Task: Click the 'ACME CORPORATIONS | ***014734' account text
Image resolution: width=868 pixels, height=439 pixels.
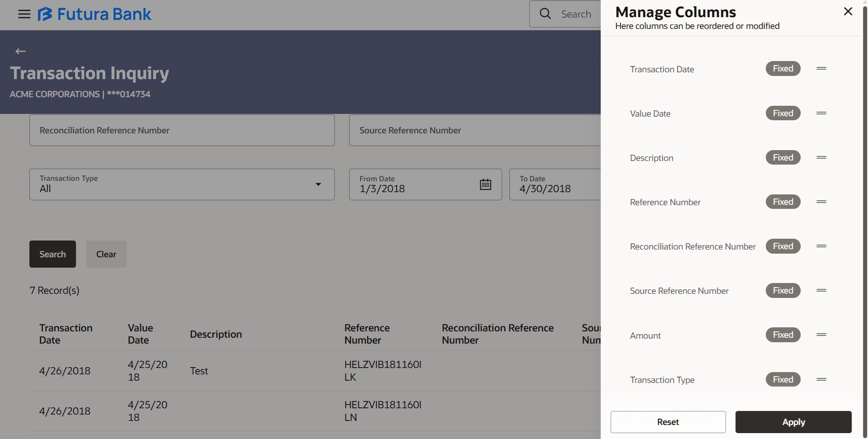Action: [x=80, y=94]
